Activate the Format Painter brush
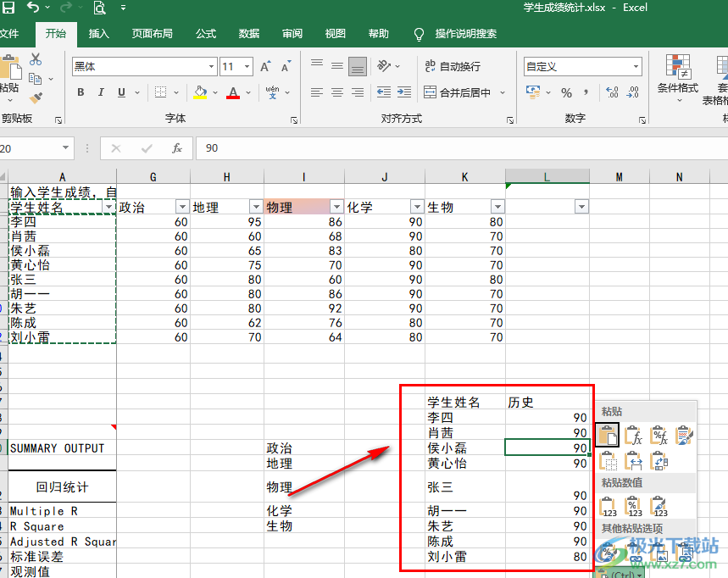This screenshot has width=728, height=578. [x=36, y=97]
